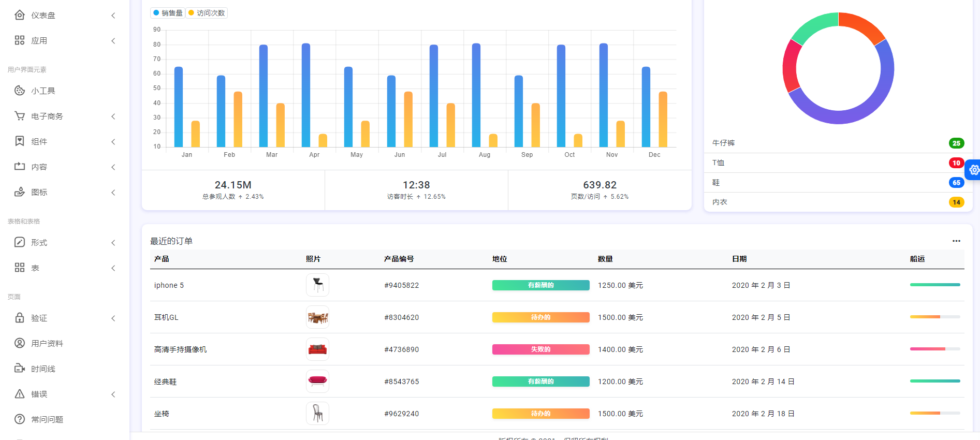The height and width of the screenshot is (440, 980).
Task: Click the 耳机GL product photo thumbnail
Action: pos(317,317)
